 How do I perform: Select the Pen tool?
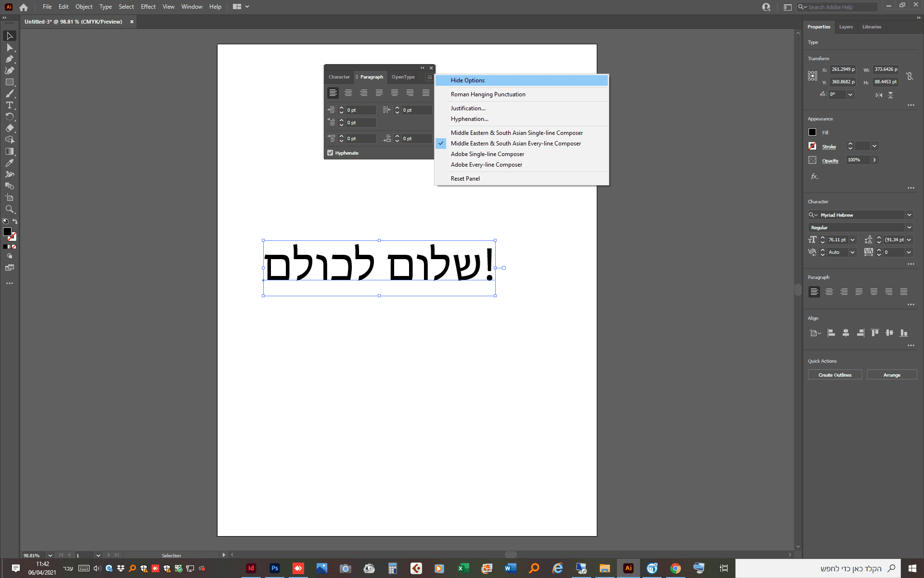click(9, 59)
